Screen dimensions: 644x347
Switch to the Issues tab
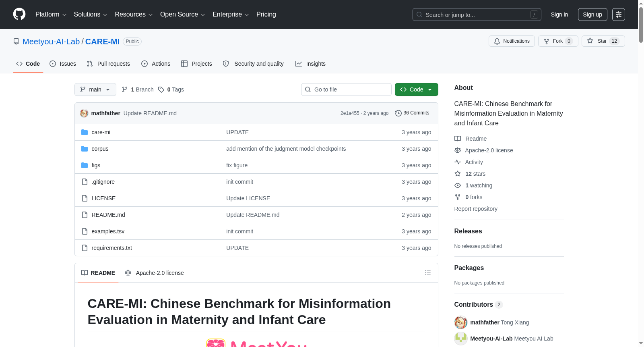click(x=63, y=64)
